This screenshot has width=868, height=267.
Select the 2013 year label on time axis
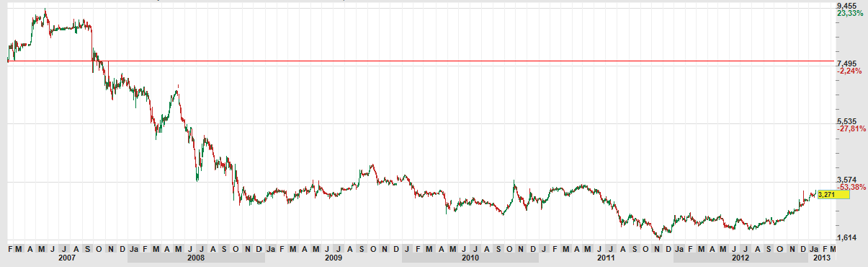tap(823, 258)
